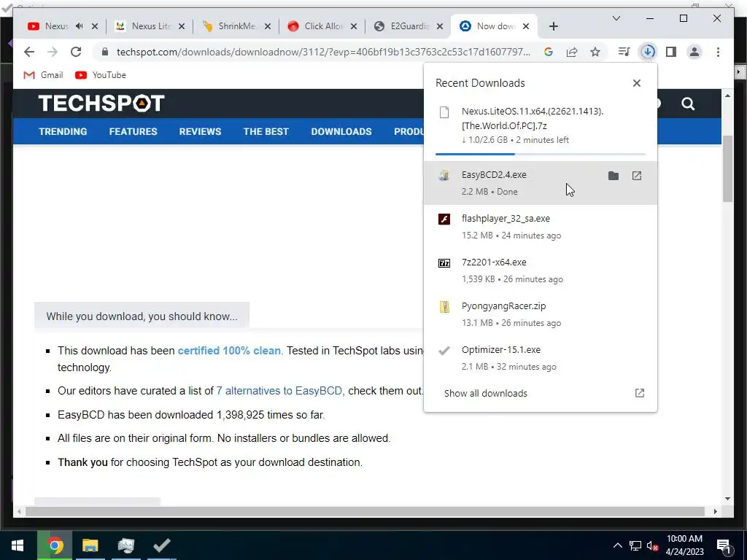Image resolution: width=747 pixels, height=560 pixels.
Task: Open the Windows Start menu
Action: pyautogui.click(x=18, y=545)
